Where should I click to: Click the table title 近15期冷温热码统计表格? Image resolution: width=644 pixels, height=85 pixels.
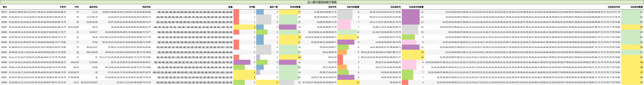point(322,2)
